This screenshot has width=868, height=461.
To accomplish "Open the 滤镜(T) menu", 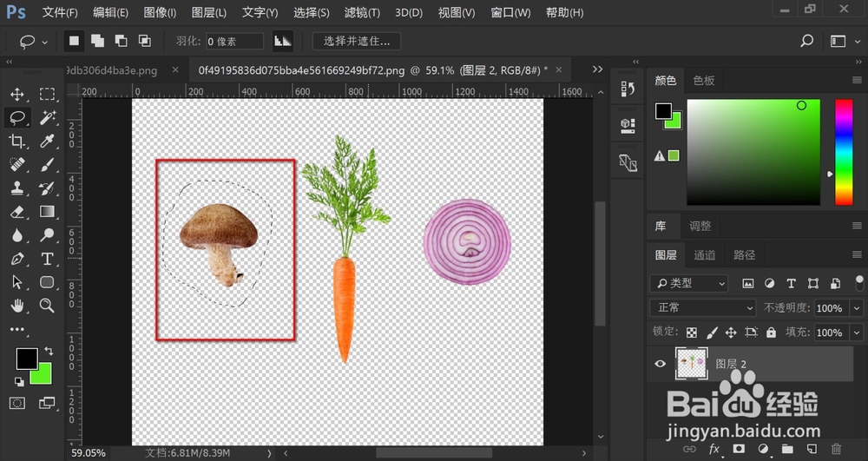I will (362, 12).
